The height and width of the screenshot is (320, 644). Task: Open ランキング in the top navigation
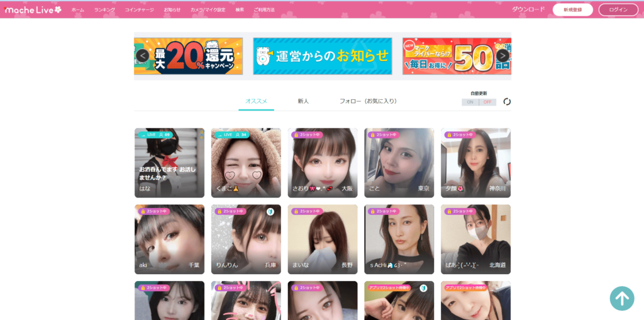(x=104, y=10)
